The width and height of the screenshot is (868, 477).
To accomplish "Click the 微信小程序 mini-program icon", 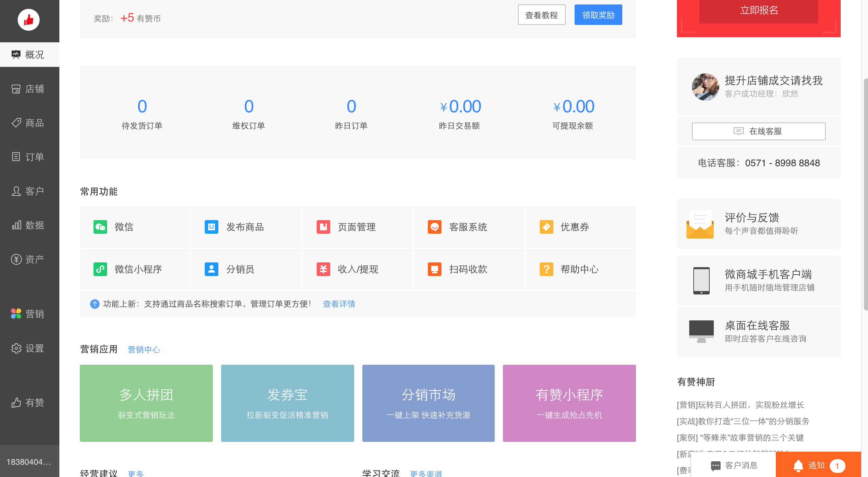I will pos(100,269).
